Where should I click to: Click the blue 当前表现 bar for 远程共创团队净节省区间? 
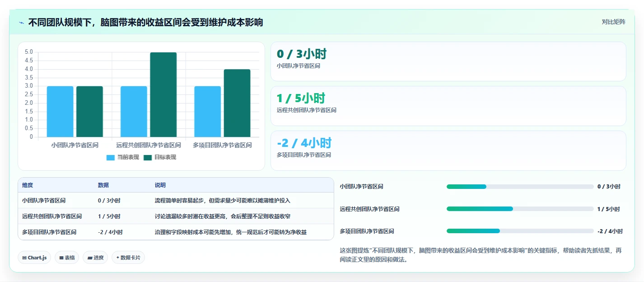(134, 112)
